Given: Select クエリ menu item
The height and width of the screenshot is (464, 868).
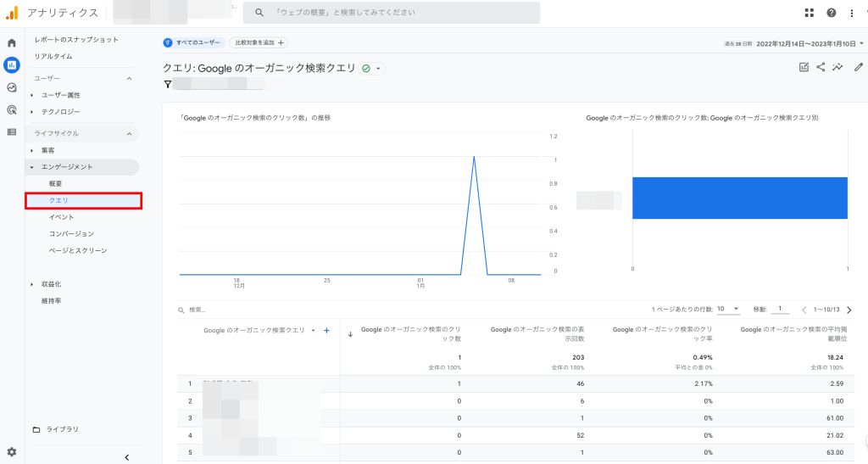Looking at the screenshot, I should tap(84, 200).
